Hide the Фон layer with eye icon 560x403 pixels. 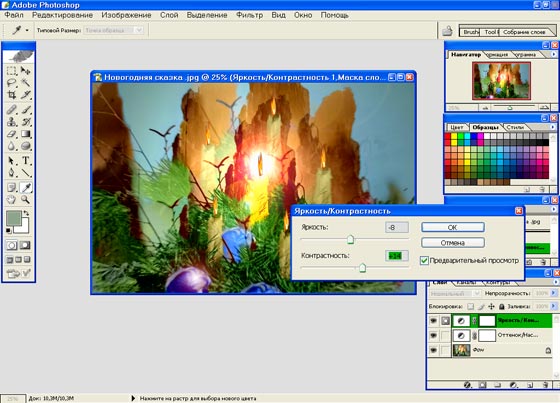433,350
